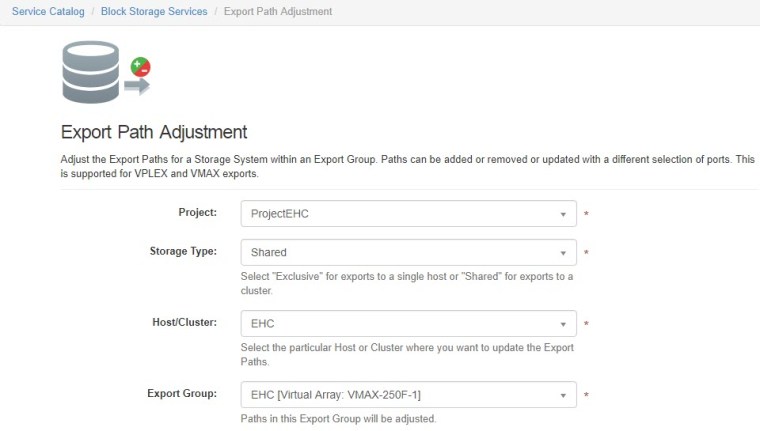Click the Host/Cluster field label
Image resolution: width=760 pixels, height=431 pixels.
pos(182,323)
